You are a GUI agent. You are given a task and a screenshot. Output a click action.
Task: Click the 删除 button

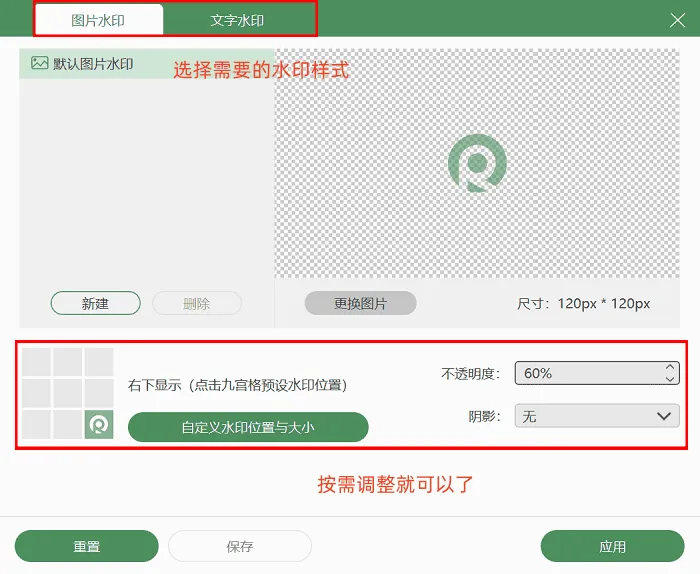point(197,304)
